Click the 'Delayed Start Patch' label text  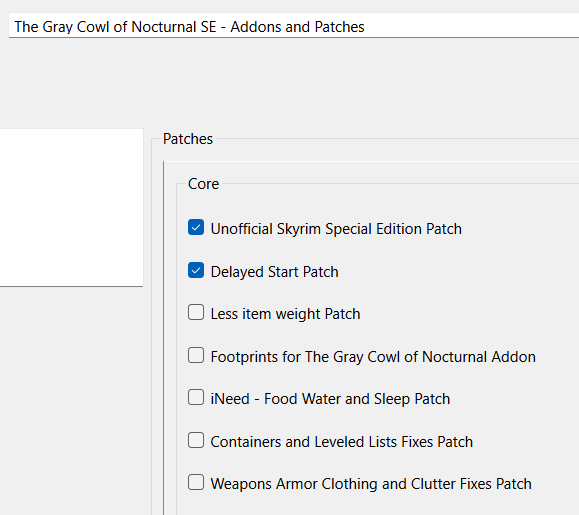click(x=274, y=272)
